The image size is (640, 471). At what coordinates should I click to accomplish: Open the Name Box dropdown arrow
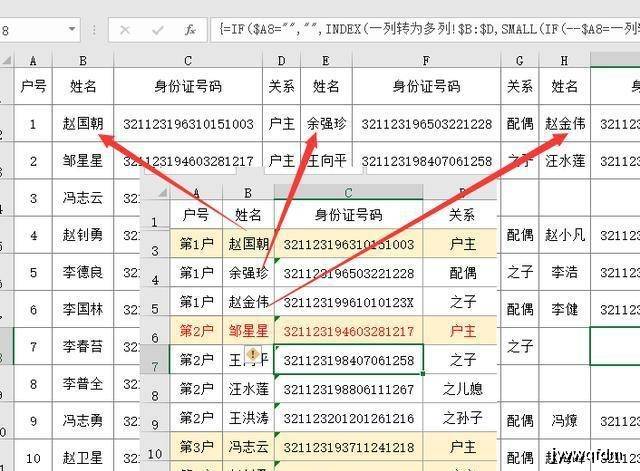click(72, 29)
